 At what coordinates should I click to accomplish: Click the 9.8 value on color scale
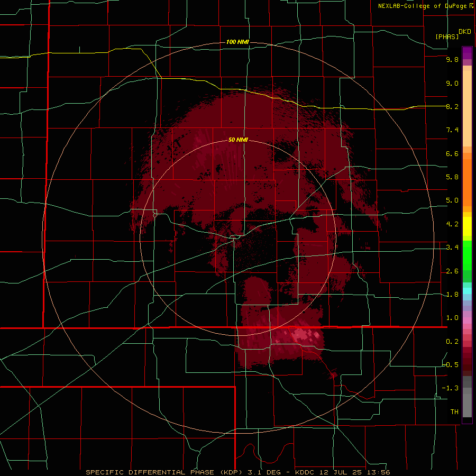[x=452, y=59]
